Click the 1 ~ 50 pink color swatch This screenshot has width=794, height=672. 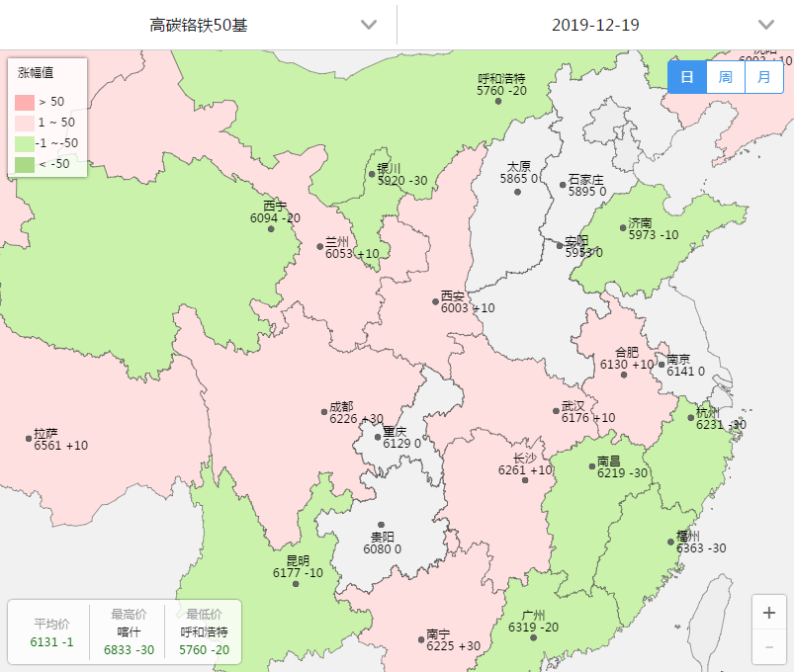pyautogui.click(x=27, y=124)
